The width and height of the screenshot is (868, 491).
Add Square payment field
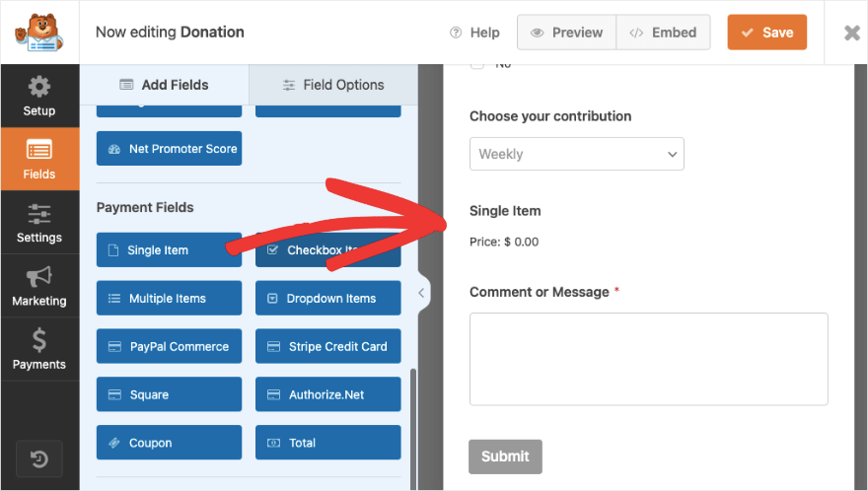[x=169, y=394]
